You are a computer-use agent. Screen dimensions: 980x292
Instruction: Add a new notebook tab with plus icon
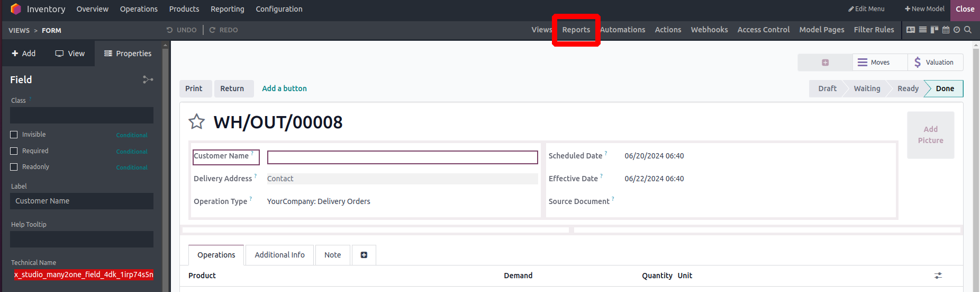click(x=364, y=255)
